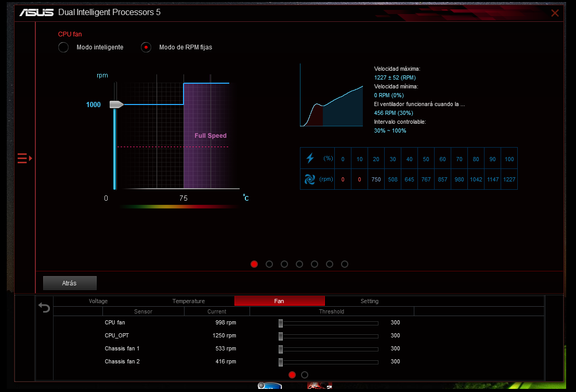Screen dimensions: 576x392
Task: Open the red side menu expander icon
Action: pyautogui.click(x=24, y=159)
